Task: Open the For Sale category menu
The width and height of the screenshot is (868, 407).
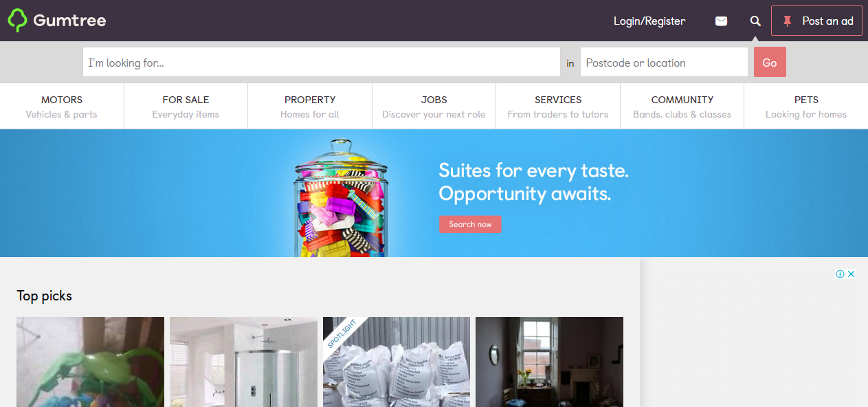Action: [x=186, y=107]
